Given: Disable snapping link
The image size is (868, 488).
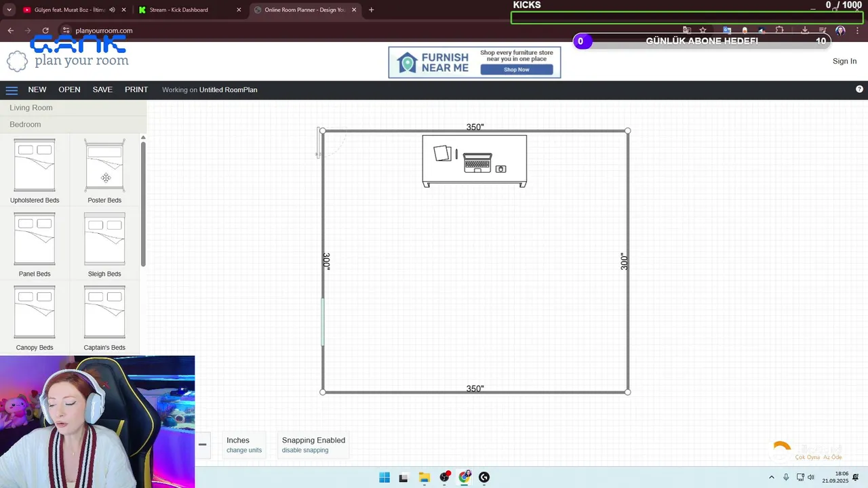Looking at the screenshot, I should [305, 450].
